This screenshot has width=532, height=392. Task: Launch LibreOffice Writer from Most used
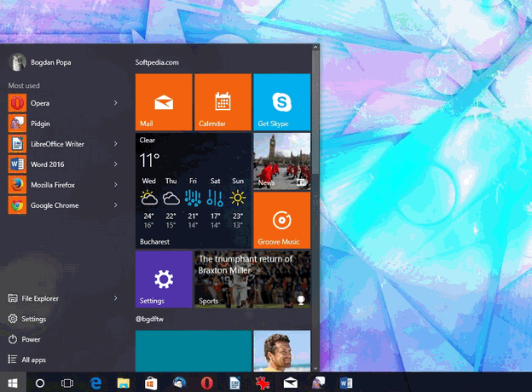(x=57, y=144)
